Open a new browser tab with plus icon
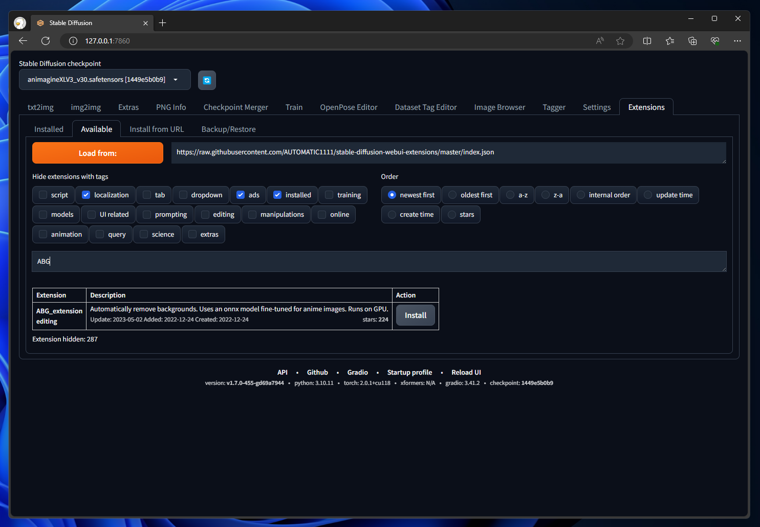Viewport: 760px width, 527px height. click(162, 23)
